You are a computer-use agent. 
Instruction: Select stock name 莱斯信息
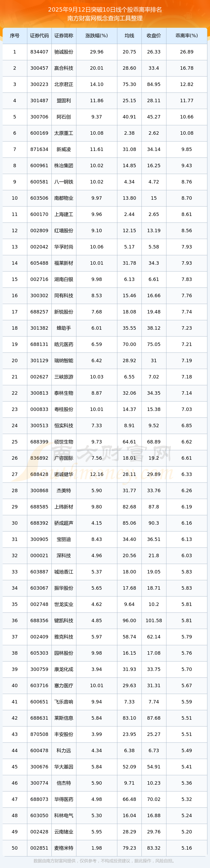pos(64,718)
